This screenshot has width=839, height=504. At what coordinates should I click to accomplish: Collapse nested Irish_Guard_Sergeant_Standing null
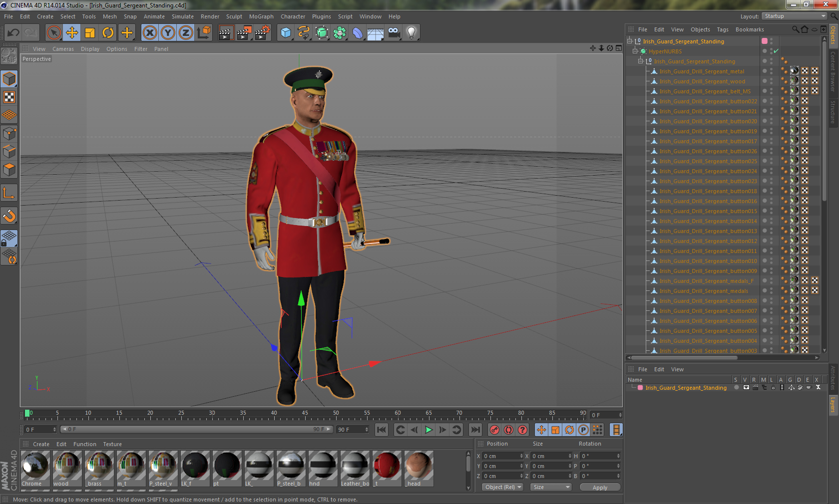[x=641, y=61]
